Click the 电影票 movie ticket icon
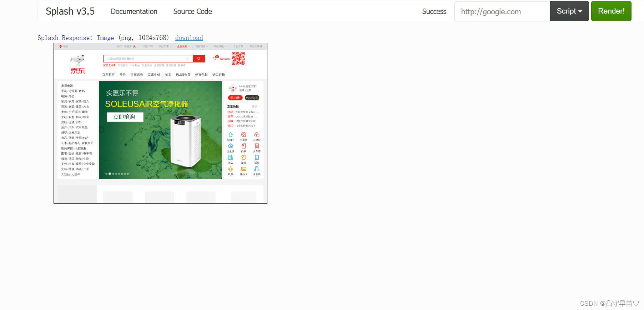This screenshot has height=310, width=644. tap(243, 135)
